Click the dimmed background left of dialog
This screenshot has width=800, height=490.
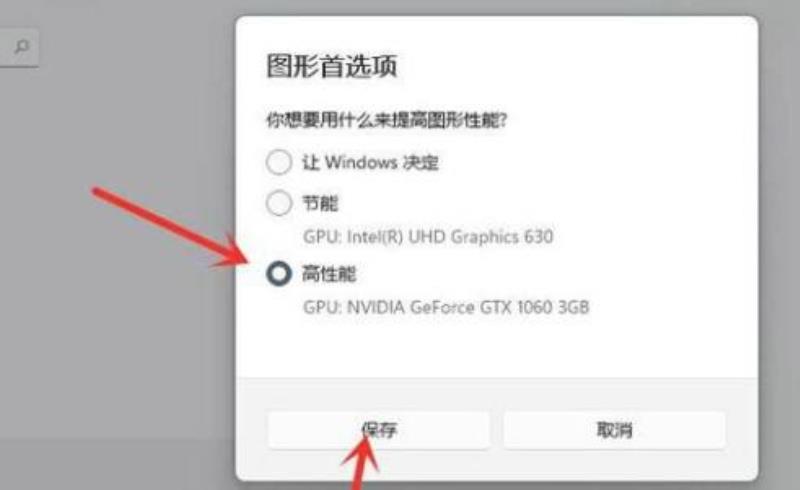tap(117, 332)
